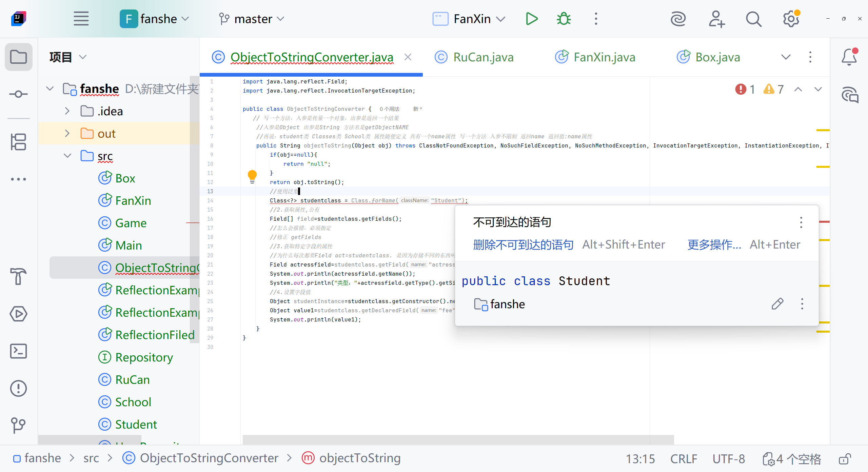The height and width of the screenshot is (472, 868).
Task: Start debugging with the bug icon
Action: (x=564, y=19)
